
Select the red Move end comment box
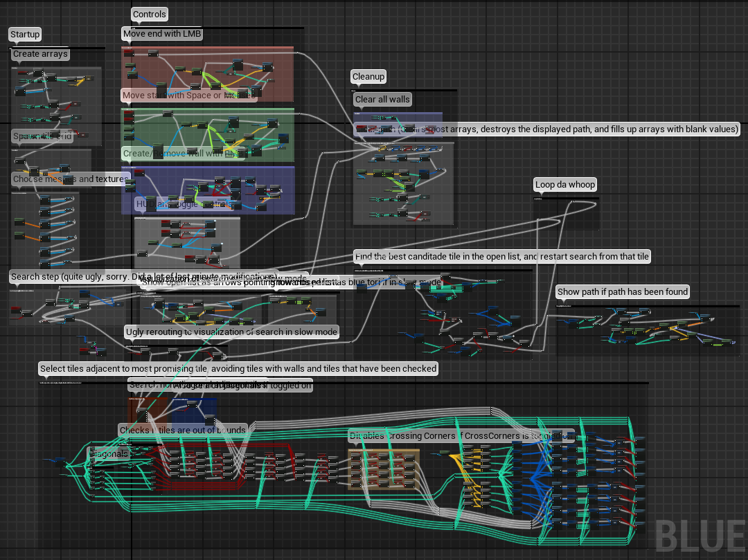[x=208, y=74]
